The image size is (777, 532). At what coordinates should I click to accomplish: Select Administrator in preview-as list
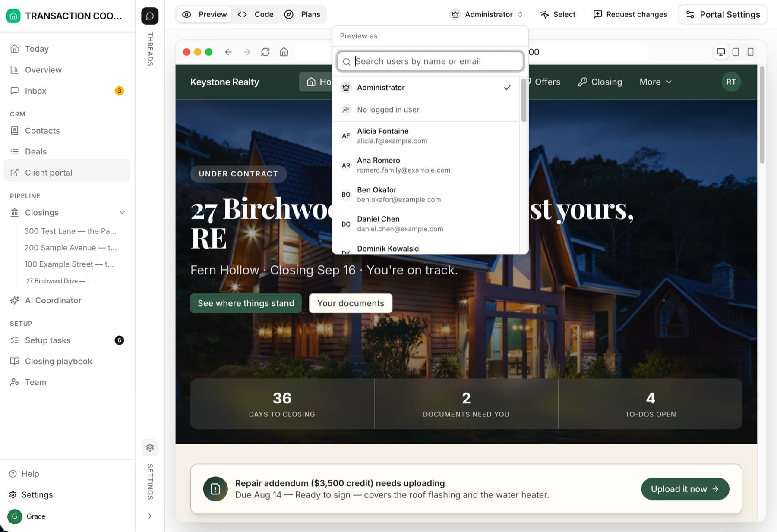click(x=426, y=87)
